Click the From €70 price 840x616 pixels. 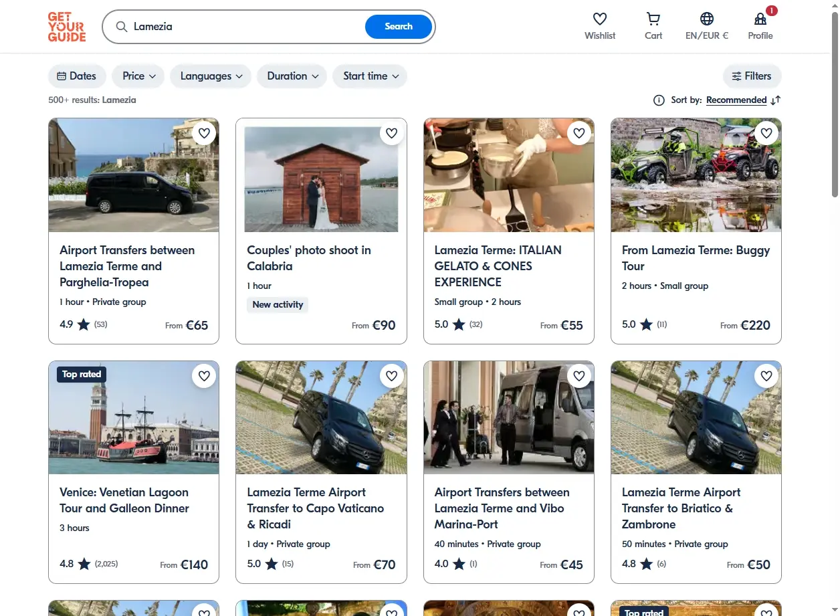click(375, 565)
